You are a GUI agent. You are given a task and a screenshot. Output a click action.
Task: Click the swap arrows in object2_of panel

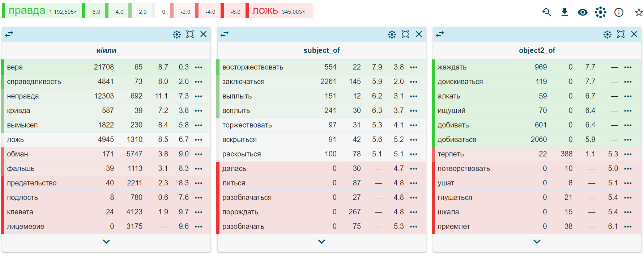pyautogui.click(x=440, y=34)
